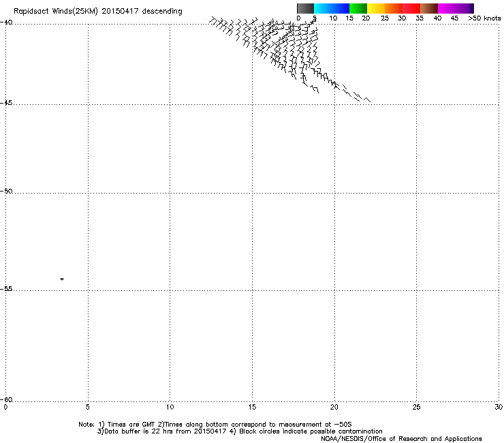The image size is (504, 443).
Task: Click the longitude 25 axis label
Action: (x=416, y=408)
